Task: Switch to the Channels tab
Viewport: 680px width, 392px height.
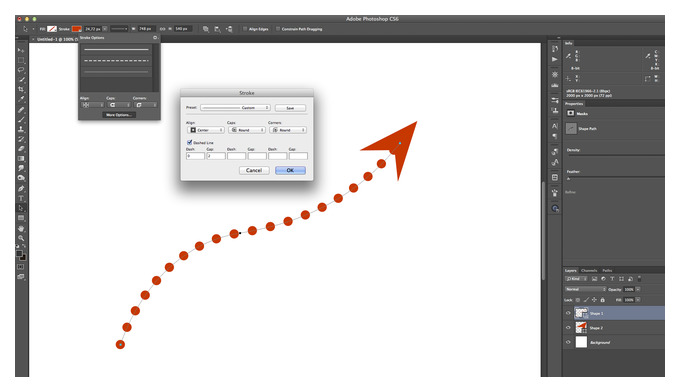Action: [589, 270]
